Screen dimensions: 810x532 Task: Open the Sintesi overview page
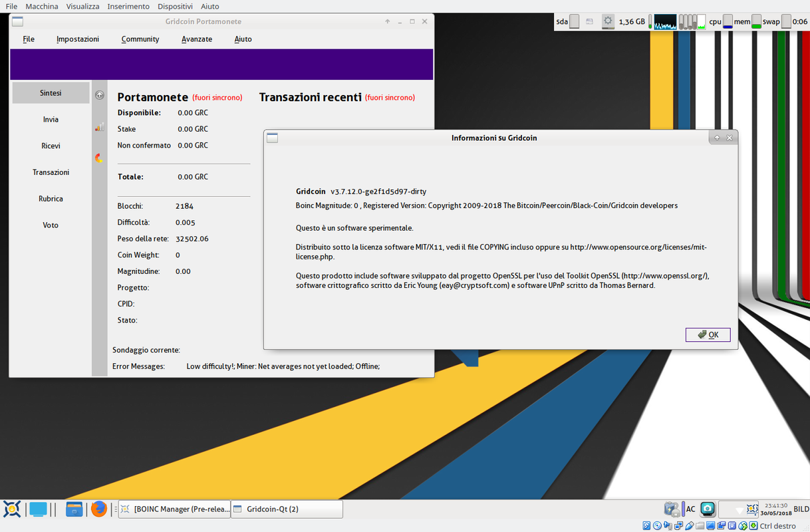51,93
